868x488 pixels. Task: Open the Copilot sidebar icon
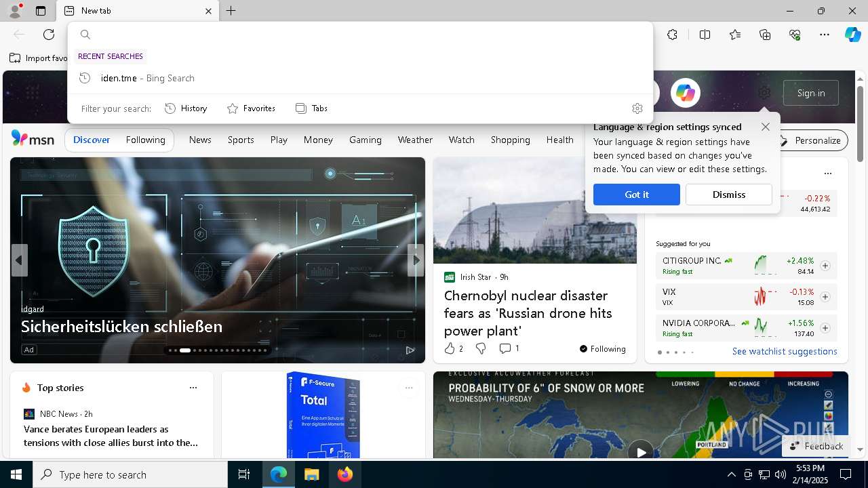[x=852, y=35]
